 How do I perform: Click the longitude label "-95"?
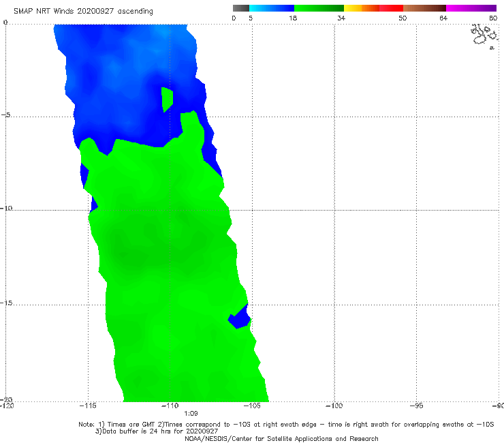coord(416,406)
